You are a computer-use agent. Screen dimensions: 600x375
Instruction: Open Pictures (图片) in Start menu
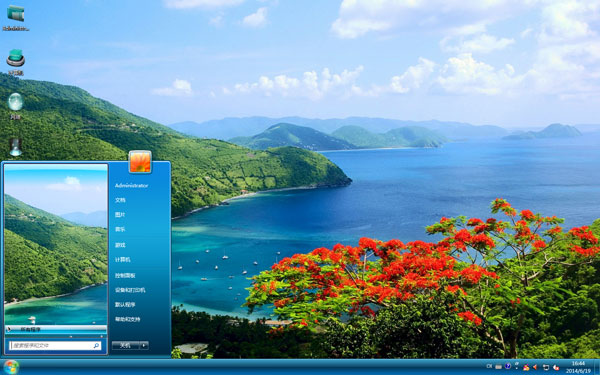[x=120, y=215]
